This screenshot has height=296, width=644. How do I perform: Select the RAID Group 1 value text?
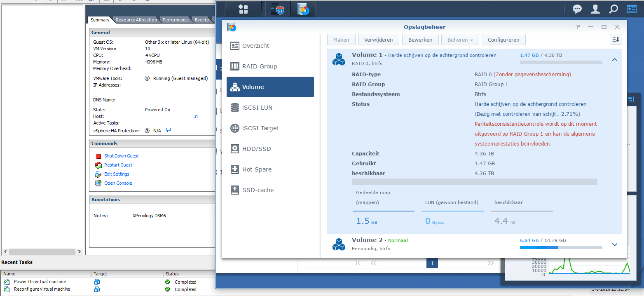491,85
